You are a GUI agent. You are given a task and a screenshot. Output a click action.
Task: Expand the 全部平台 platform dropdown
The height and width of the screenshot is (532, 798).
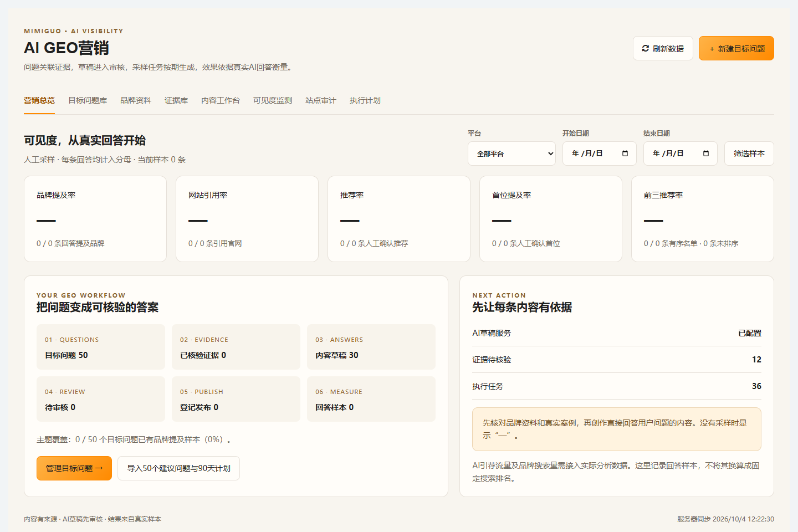[511, 154]
